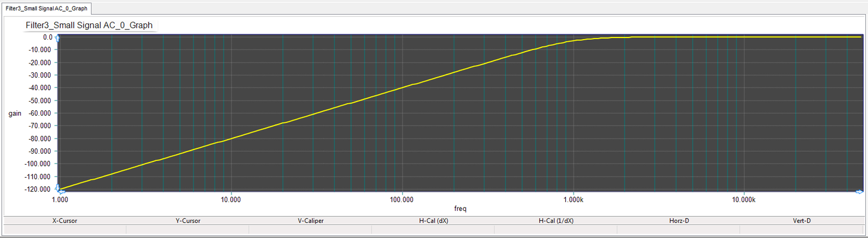Click the H-Cal (1/dX) column header
Viewport: 868px width, 238px height.
pyautogui.click(x=556, y=221)
